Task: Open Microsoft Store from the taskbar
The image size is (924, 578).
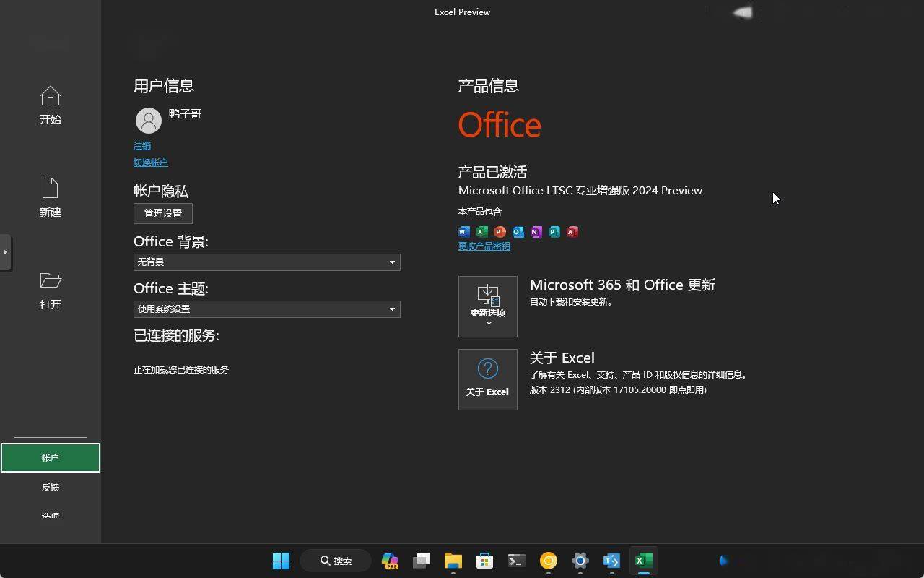Action: pos(485,561)
